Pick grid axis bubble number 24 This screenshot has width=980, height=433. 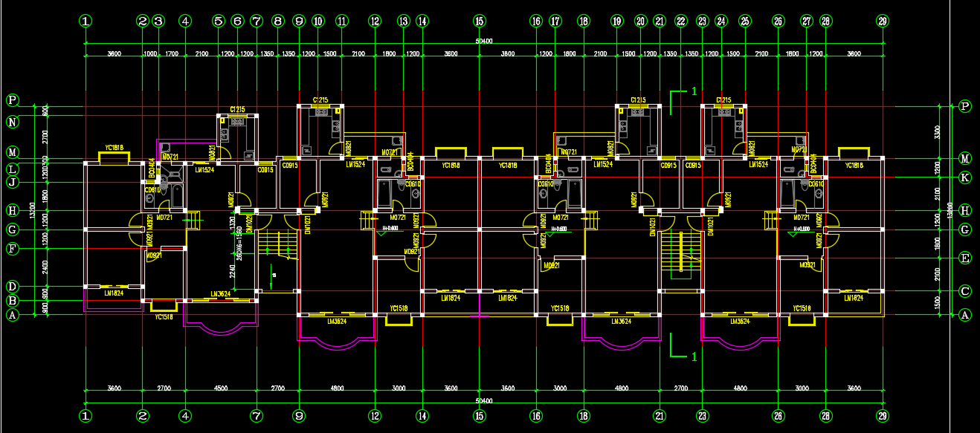coord(721,22)
